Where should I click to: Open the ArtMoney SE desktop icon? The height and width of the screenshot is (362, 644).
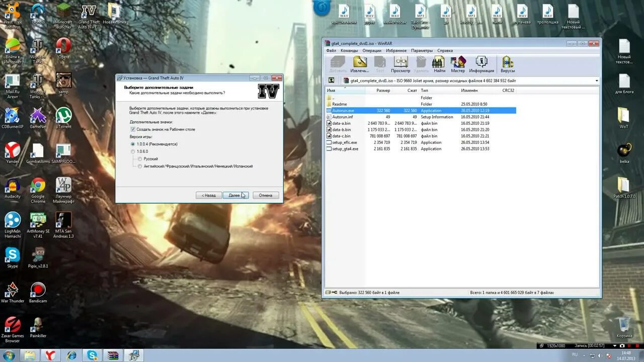pyautogui.click(x=38, y=225)
